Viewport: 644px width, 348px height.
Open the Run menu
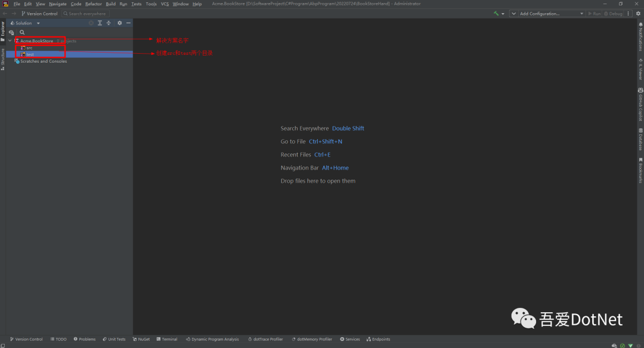123,4
